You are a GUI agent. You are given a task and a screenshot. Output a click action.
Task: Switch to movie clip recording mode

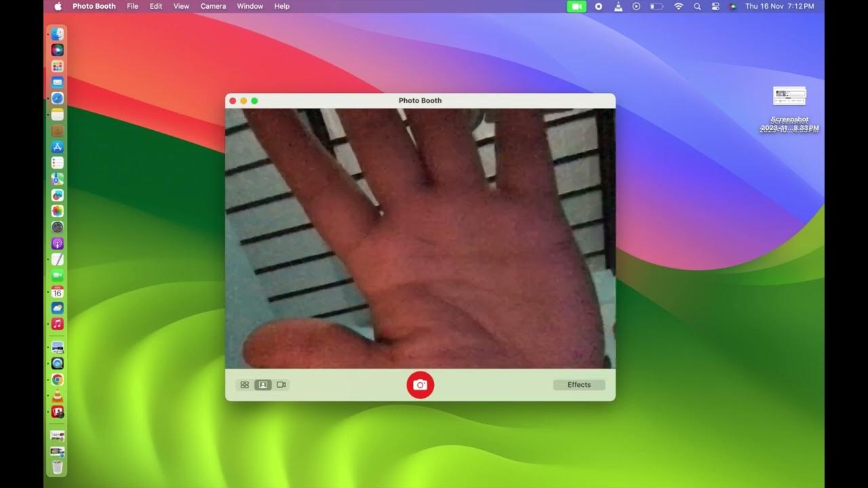pyautogui.click(x=281, y=385)
